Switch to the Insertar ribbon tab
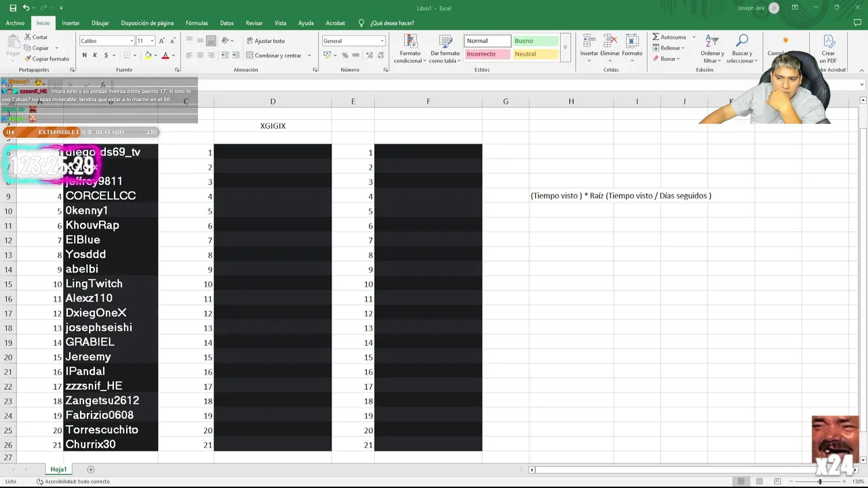868x488 pixels. pyautogui.click(x=71, y=23)
